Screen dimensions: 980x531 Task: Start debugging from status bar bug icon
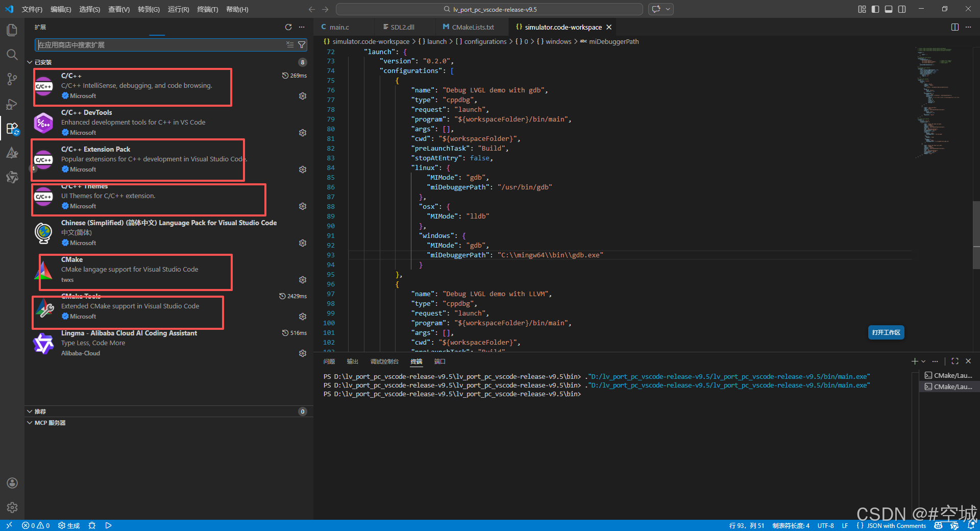tap(92, 525)
